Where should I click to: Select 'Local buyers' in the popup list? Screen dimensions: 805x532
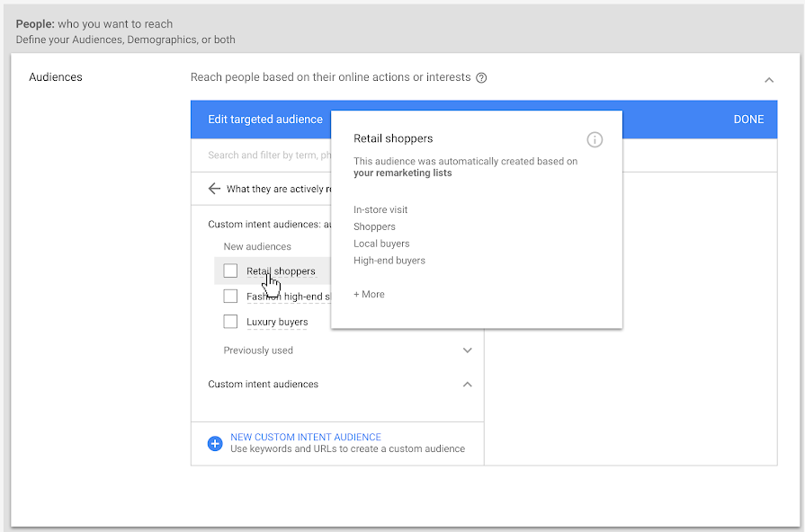click(381, 244)
